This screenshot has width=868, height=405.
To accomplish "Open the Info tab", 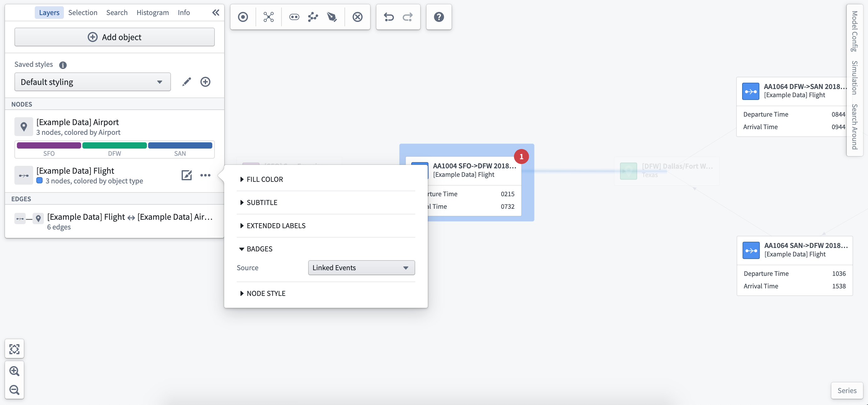I will (x=183, y=13).
